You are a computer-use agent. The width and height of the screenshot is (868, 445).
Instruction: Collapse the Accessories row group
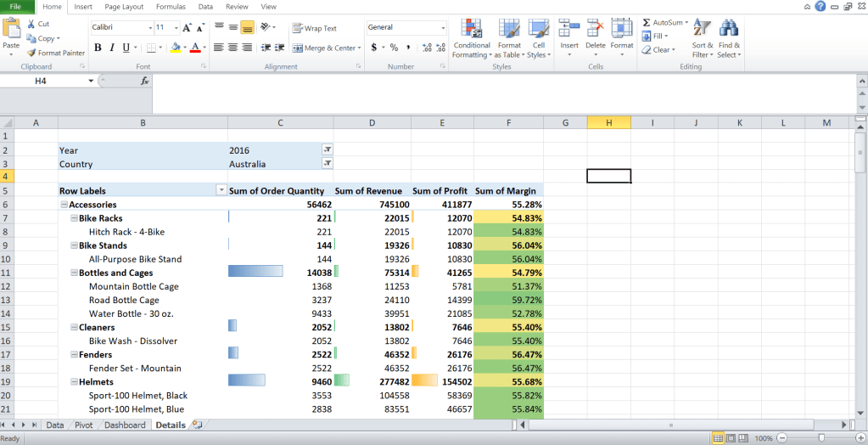pyautogui.click(x=64, y=205)
